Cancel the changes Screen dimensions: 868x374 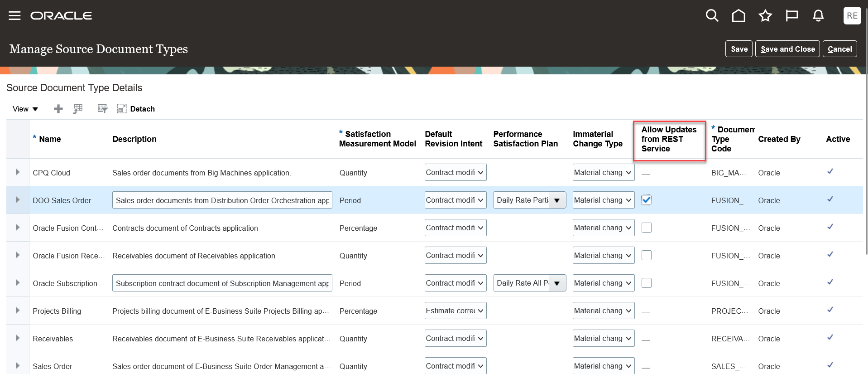click(839, 49)
